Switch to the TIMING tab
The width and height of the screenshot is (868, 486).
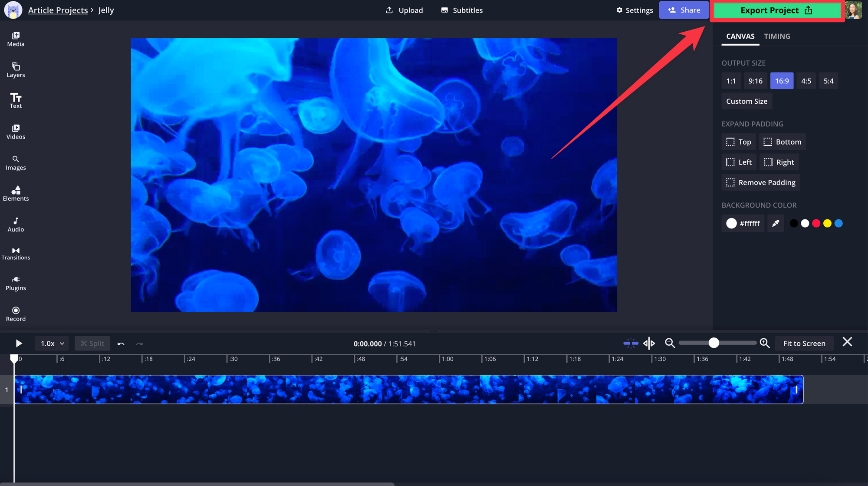[777, 36]
